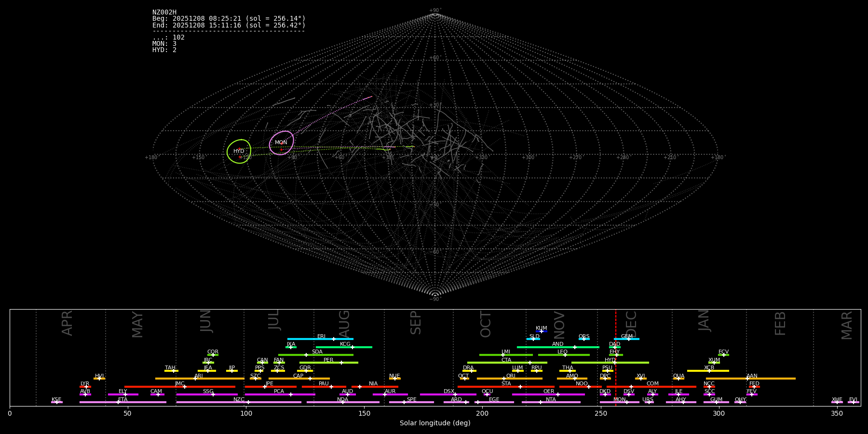Click the +90 latitude label atop map
This screenshot has height=434, width=868.
[435, 11]
